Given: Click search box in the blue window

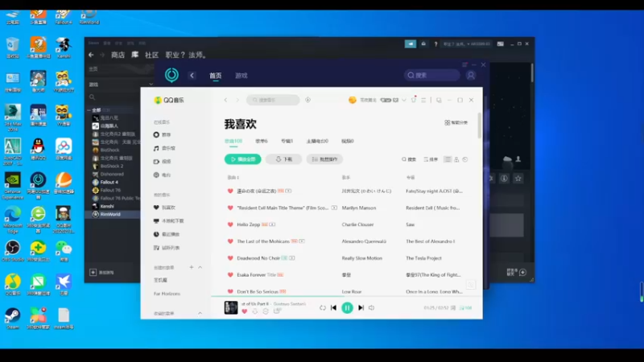Looking at the screenshot, I should (x=431, y=75).
